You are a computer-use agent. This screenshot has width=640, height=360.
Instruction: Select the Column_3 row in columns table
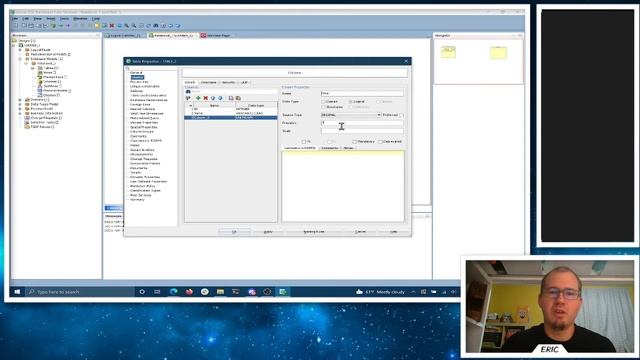pyautogui.click(x=231, y=118)
